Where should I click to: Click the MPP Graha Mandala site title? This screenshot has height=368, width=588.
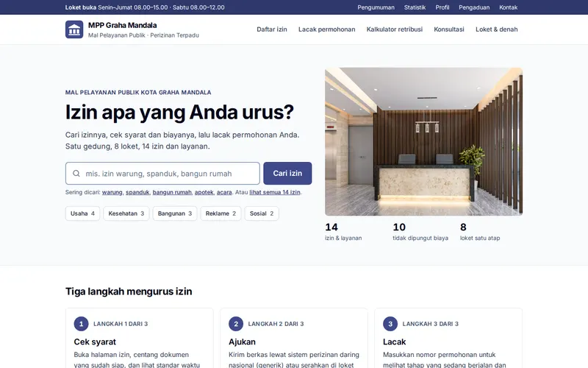(x=122, y=25)
